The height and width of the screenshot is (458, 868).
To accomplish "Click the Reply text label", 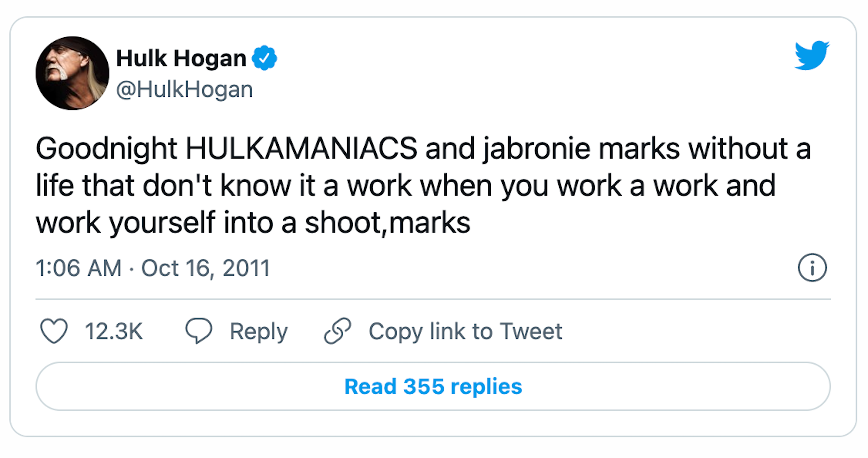I will coord(258,331).
